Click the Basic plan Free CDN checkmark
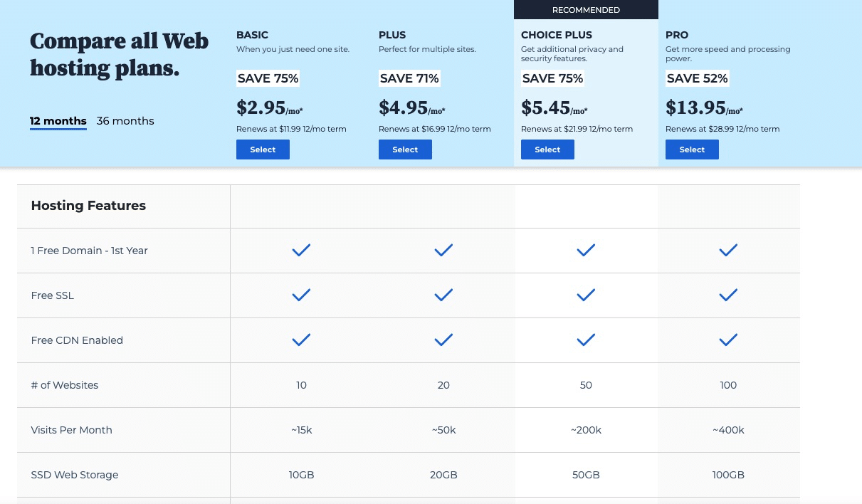 coord(301,340)
